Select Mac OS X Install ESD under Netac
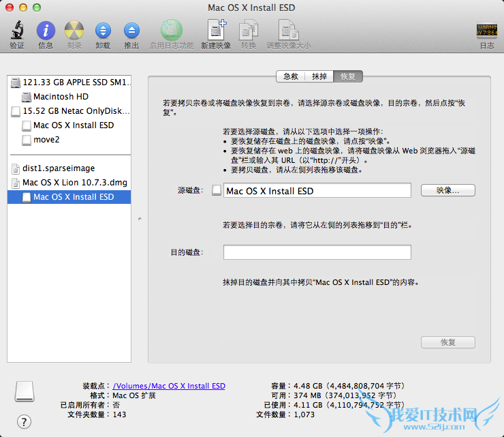 69,125
